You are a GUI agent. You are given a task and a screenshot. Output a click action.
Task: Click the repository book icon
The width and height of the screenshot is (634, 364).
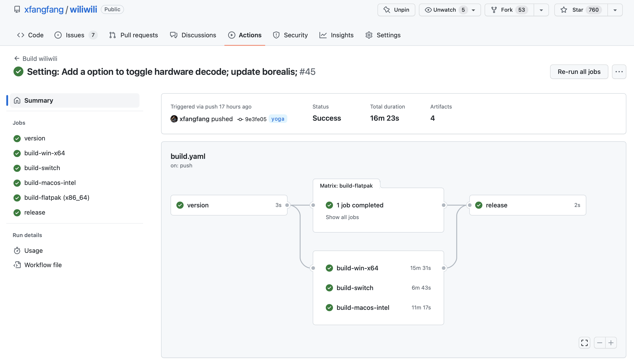[17, 9]
